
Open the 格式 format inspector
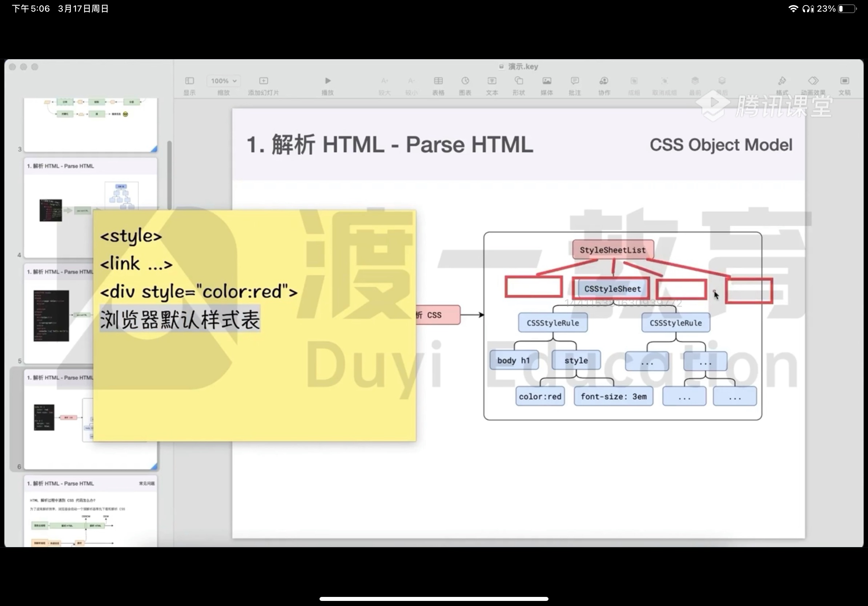pyautogui.click(x=782, y=81)
